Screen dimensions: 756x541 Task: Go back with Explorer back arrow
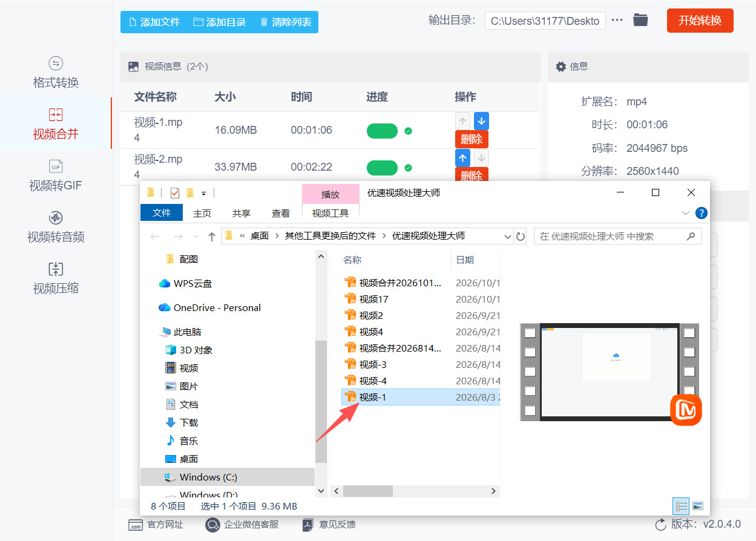tap(155, 237)
